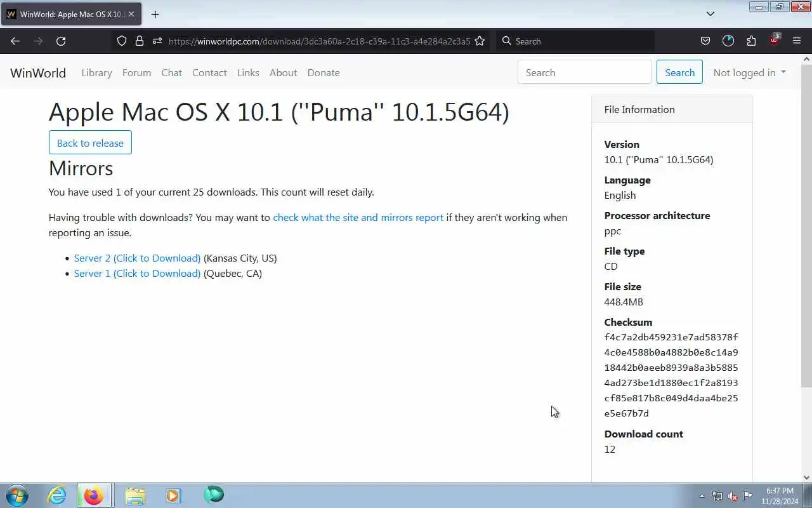Open check what the site and mirrors report
Viewport: 812px width, 508px height.
click(358, 217)
